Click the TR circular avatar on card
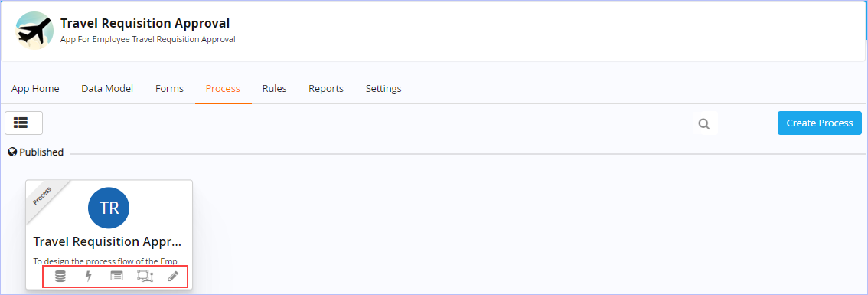 tap(109, 208)
